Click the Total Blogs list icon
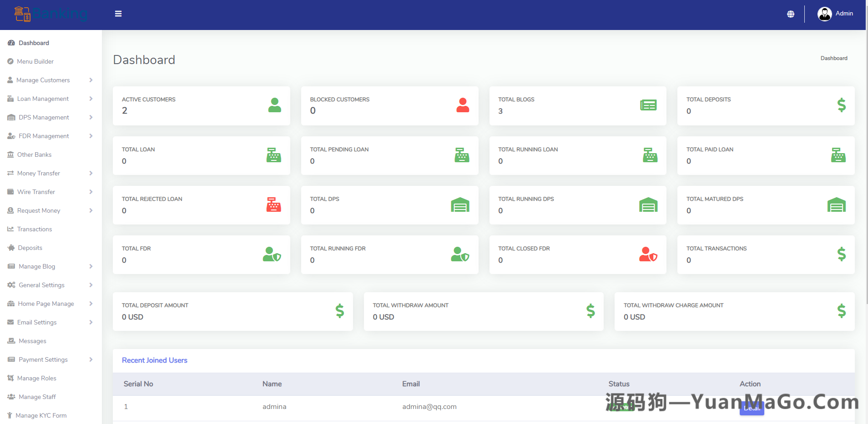This screenshot has height=424, width=868. click(648, 105)
